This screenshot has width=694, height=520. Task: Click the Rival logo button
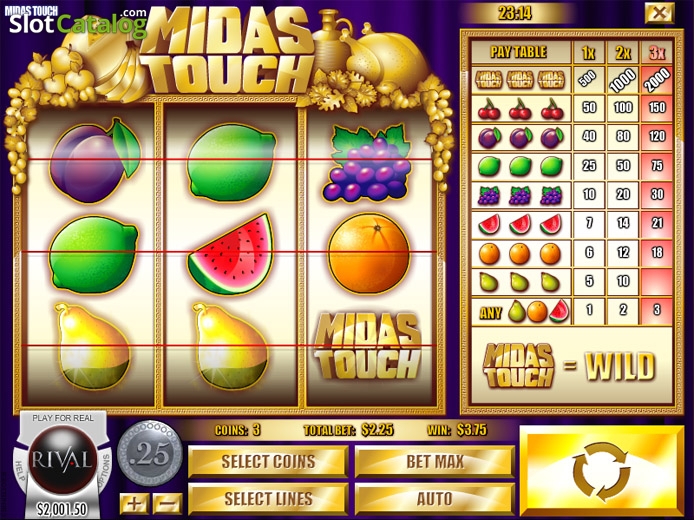pos(62,461)
